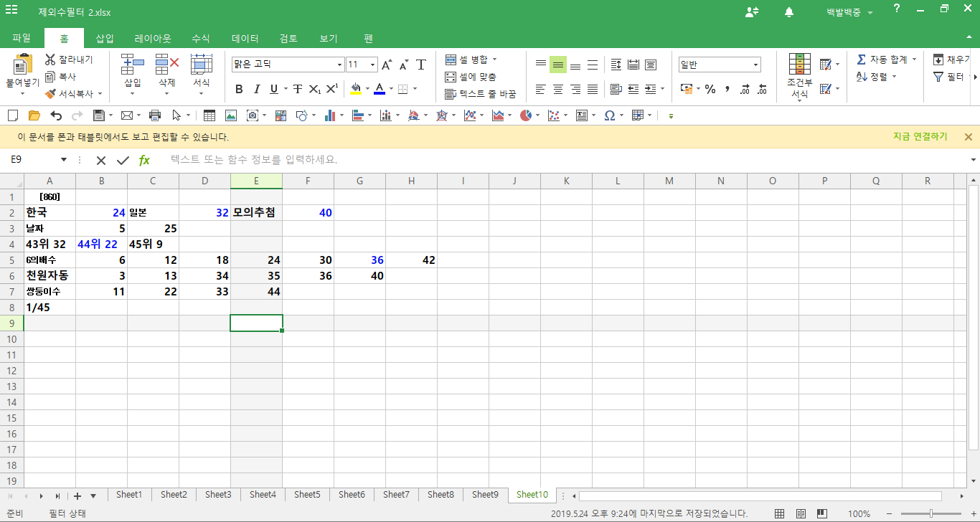Image resolution: width=980 pixels, height=522 pixels.
Task: Click the 지금 연결하기 link
Action: [x=920, y=137]
